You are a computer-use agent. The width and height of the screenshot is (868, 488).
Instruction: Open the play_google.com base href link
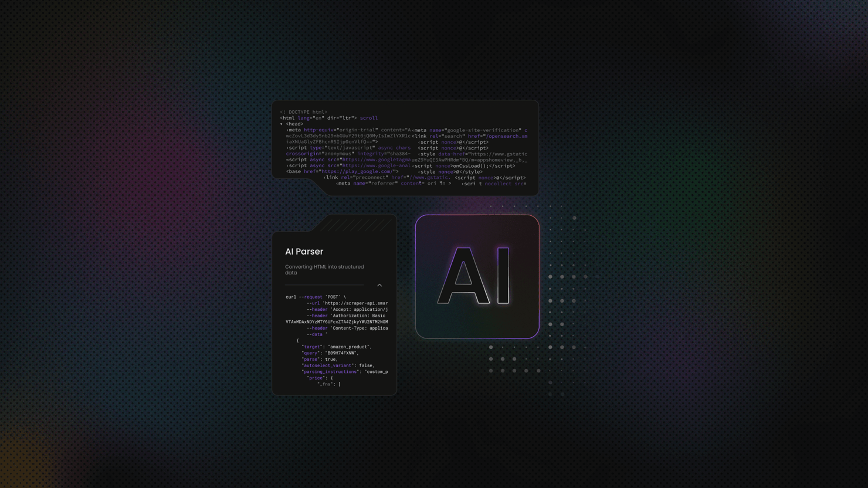click(357, 172)
